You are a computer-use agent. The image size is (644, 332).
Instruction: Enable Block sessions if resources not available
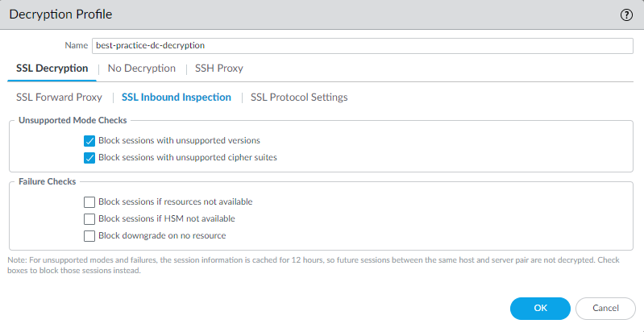pyautogui.click(x=89, y=201)
